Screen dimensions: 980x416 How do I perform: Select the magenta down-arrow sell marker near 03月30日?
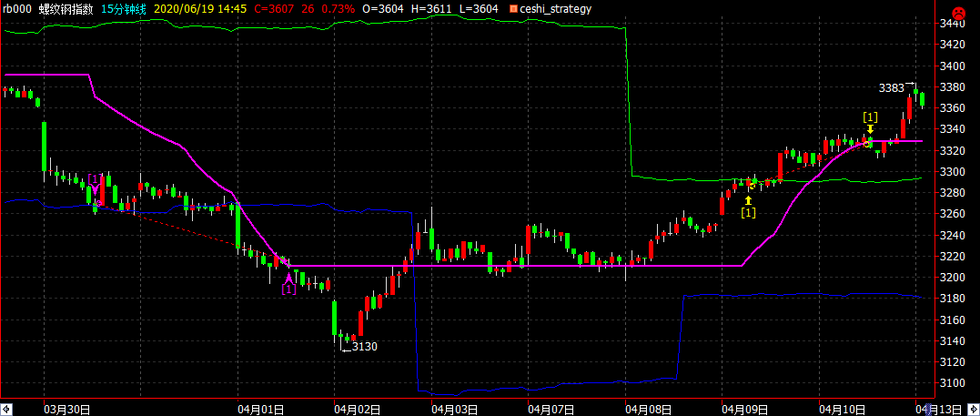click(95, 185)
